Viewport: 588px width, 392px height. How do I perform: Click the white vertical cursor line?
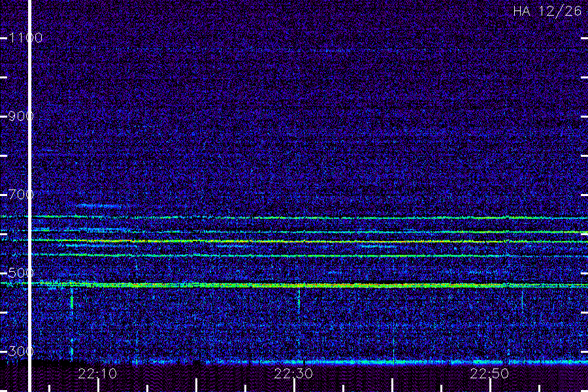pos(30,196)
